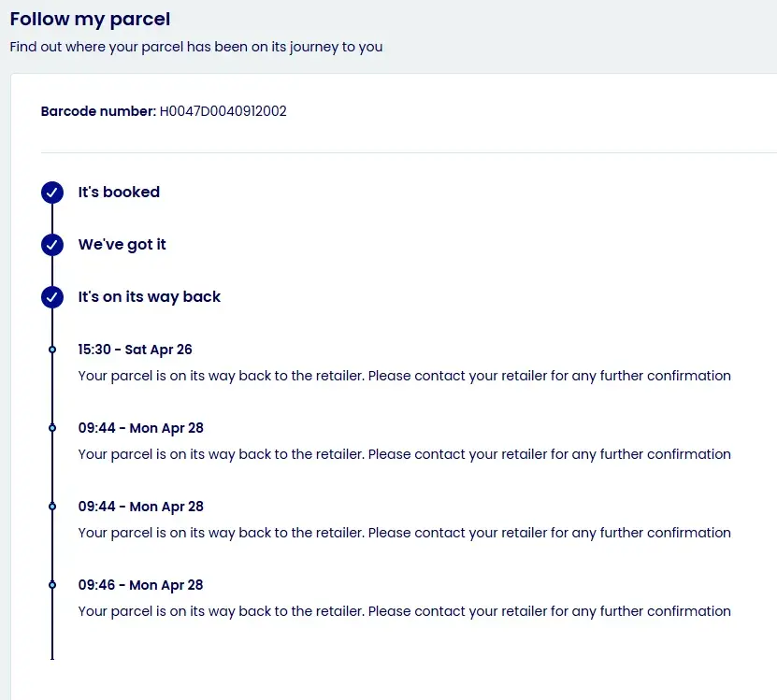The height and width of the screenshot is (700, 777).
Task: Click the checkmark icon beside It's booked
Action: coord(52,193)
